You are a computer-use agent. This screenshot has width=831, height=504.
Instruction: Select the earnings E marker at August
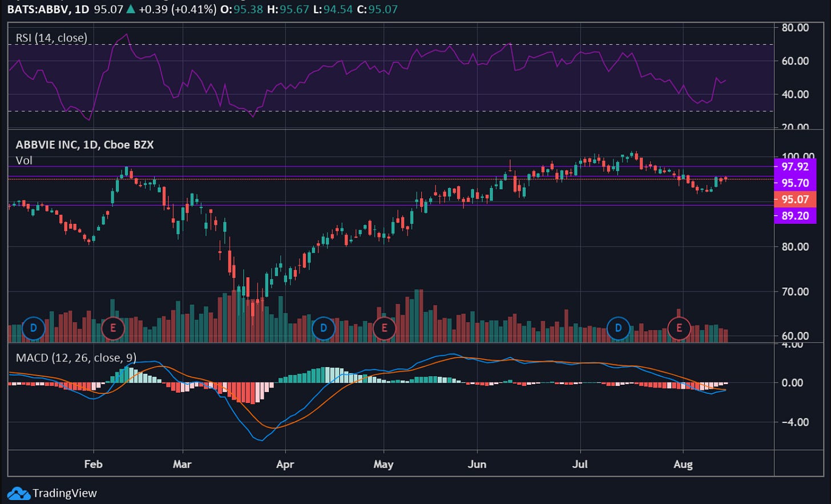pos(679,328)
